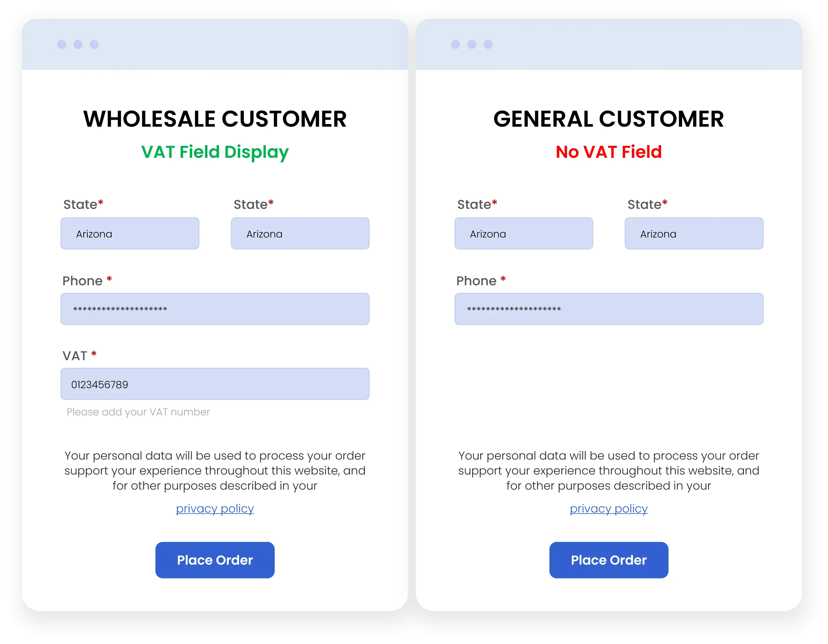Click the leftmost dot in General Customer window header
The image size is (828, 644).
[455, 45]
